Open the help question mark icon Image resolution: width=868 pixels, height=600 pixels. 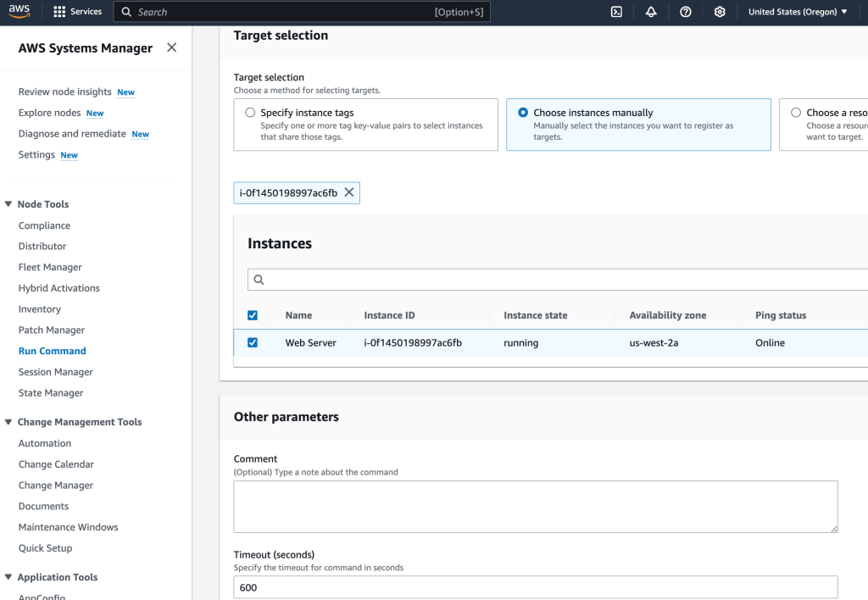click(686, 12)
